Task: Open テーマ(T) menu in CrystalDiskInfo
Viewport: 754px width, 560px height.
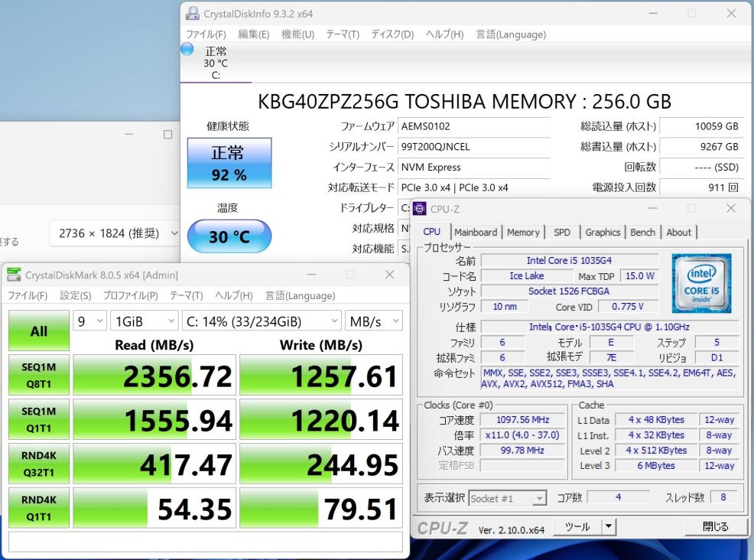Action: 343,34
